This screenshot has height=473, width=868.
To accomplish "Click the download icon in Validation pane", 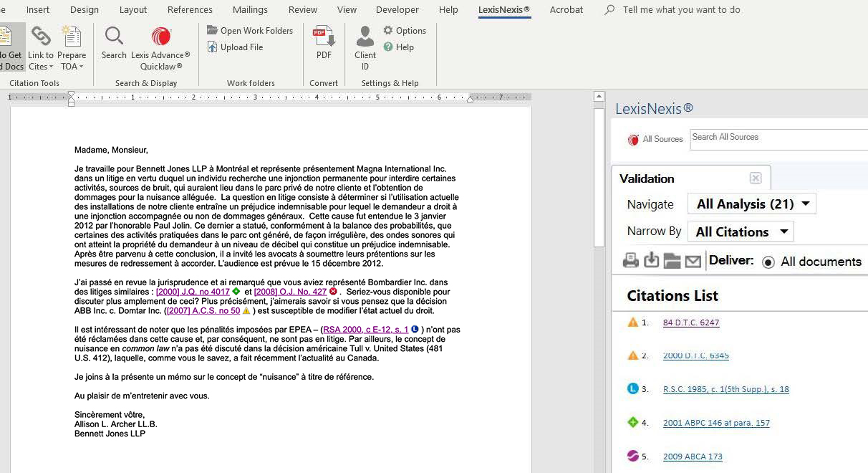I will pos(652,261).
